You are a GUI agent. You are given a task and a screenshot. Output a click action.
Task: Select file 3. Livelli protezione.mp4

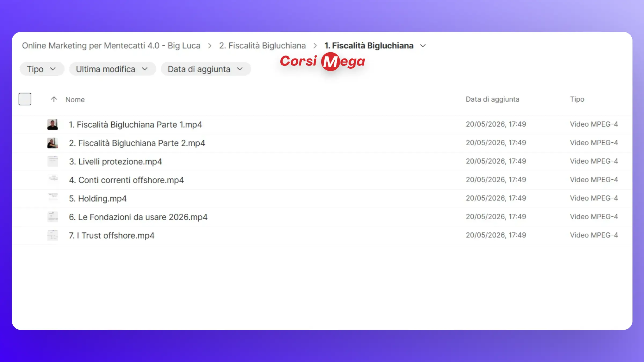point(115,161)
